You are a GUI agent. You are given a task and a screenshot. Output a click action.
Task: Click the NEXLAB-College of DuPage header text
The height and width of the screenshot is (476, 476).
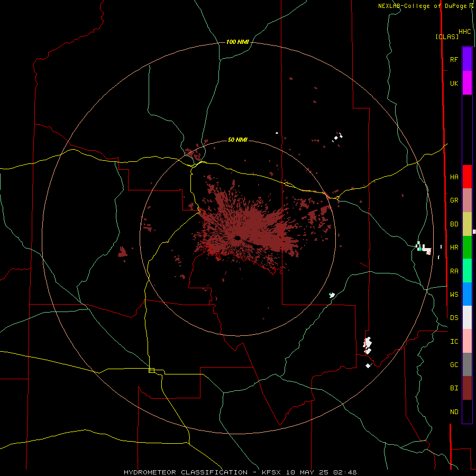(x=422, y=6)
